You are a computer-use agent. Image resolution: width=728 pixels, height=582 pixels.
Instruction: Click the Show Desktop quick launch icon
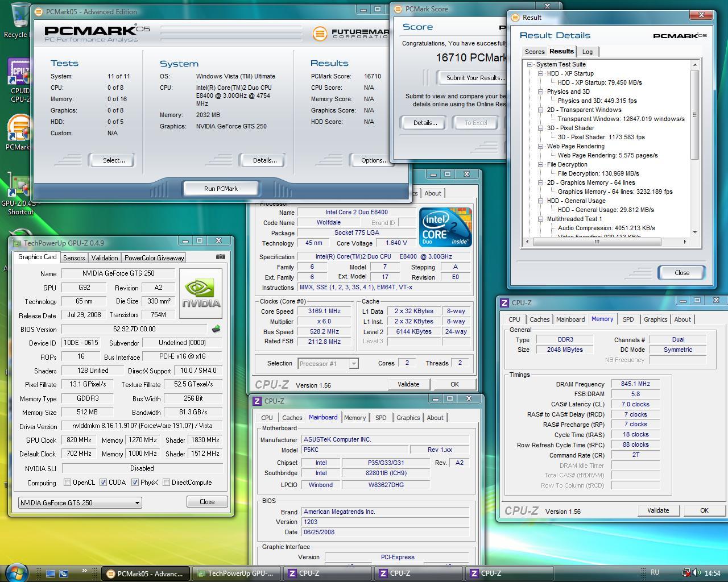coord(51,573)
